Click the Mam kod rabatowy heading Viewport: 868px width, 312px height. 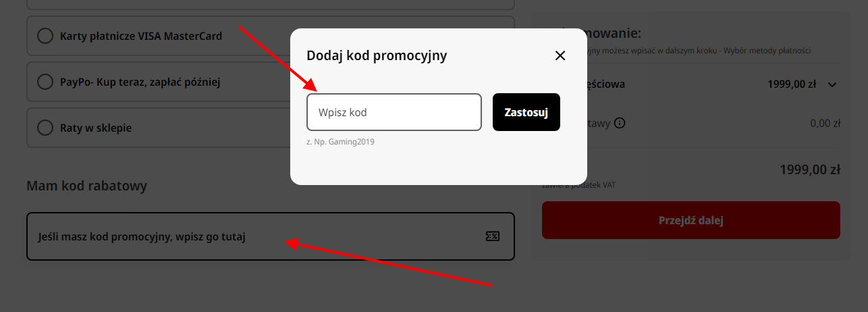coord(86,185)
